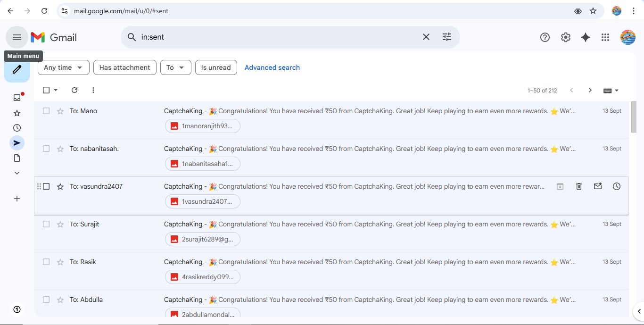Screen dimensions: 644x325
Task: Open Snoozed clock icon in sidebar
Action: point(17,128)
